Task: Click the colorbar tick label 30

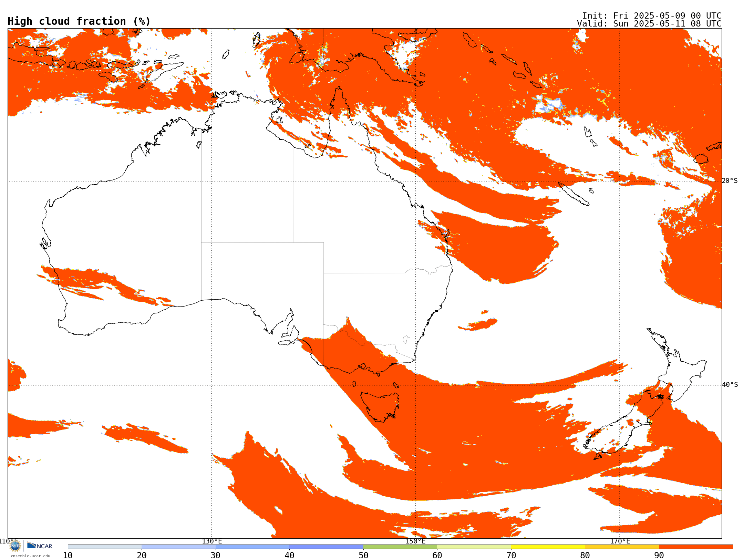Action: [216, 556]
